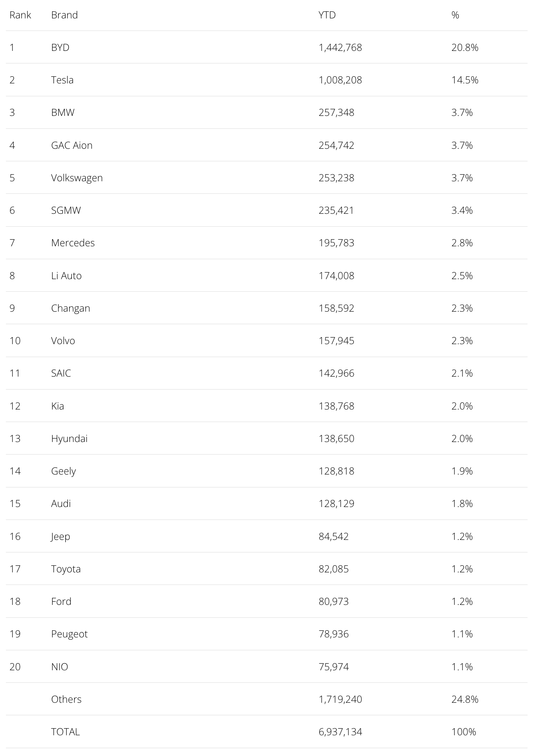Click the Brand column header
Image resolution: width=535 pixels, height=756 pixels.
(64, 15)
